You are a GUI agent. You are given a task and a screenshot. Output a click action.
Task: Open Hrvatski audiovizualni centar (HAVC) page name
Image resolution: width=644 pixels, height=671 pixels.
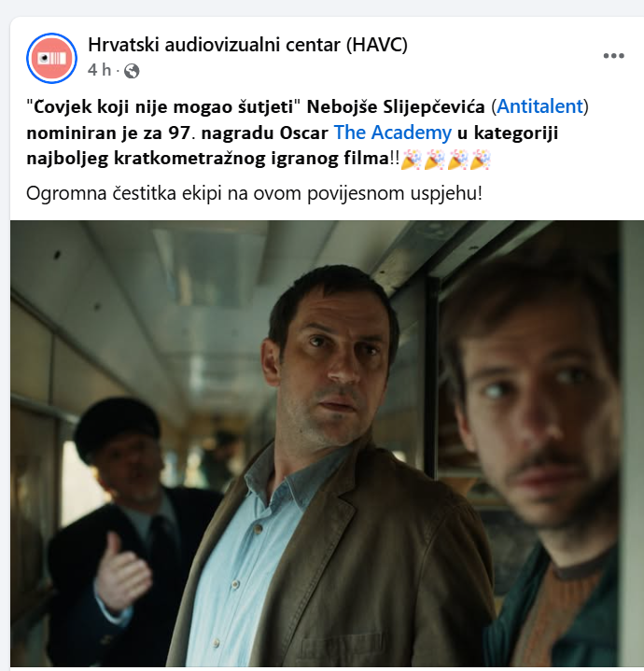pos(247,45)
